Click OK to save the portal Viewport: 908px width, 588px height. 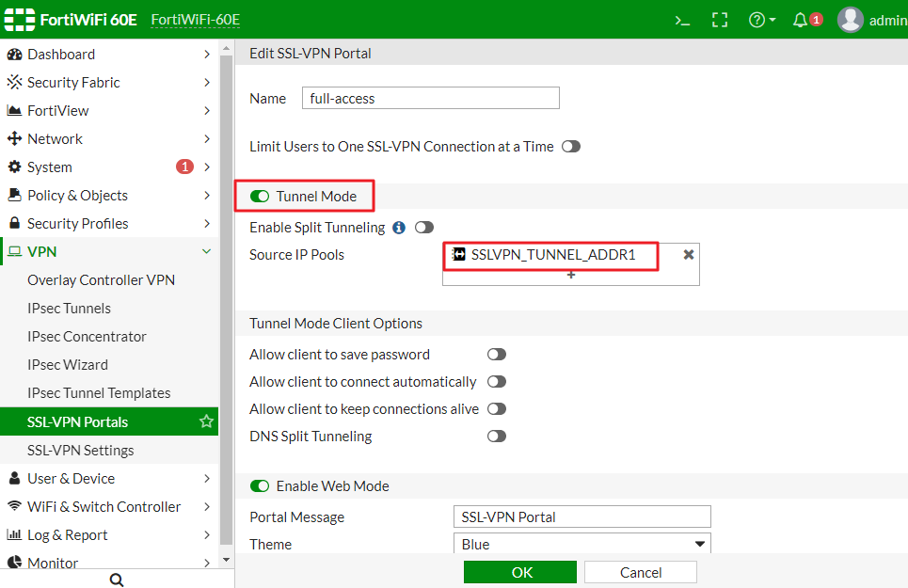click(x=520, y=572)
